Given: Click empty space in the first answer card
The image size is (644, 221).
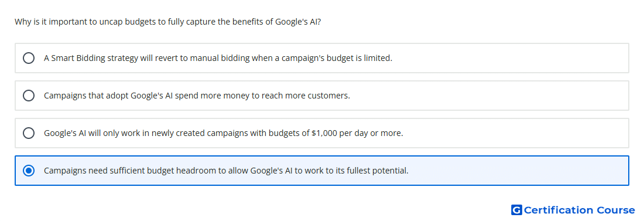Looking at the screenshot, I should 509,58.
